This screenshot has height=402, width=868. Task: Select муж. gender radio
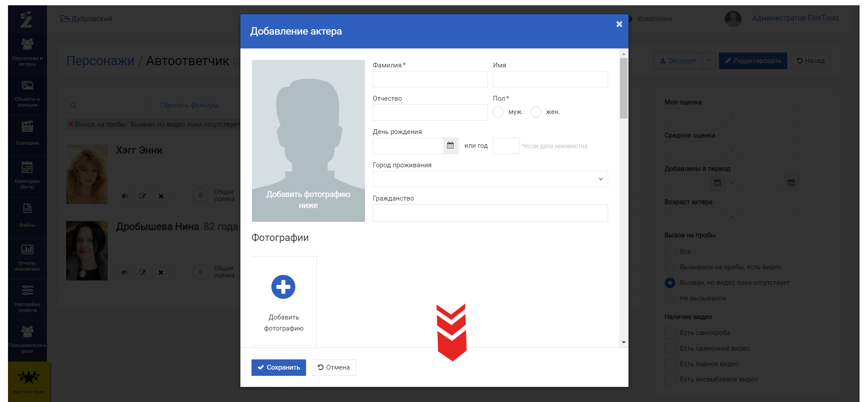pos(499,112)
